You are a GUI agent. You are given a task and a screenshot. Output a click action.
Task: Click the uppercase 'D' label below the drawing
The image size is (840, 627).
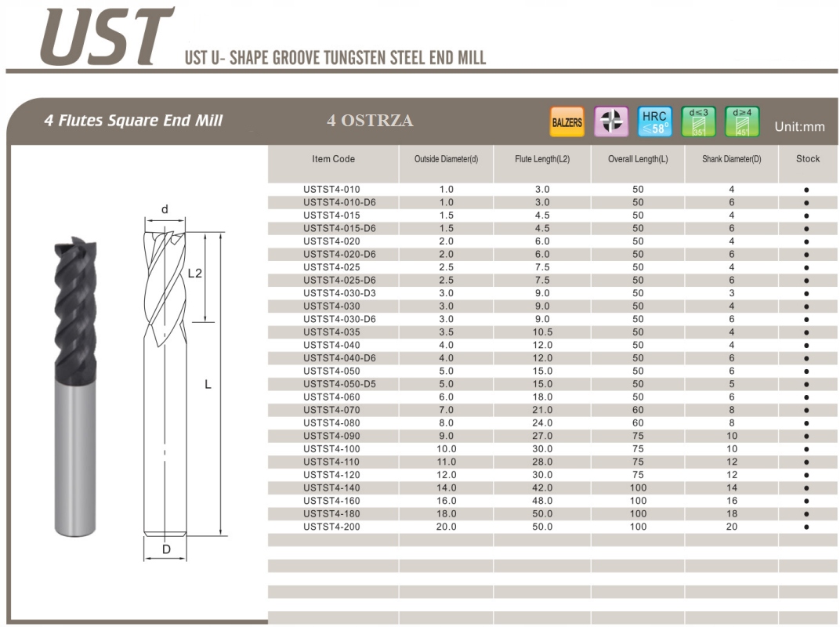(166, 549)
